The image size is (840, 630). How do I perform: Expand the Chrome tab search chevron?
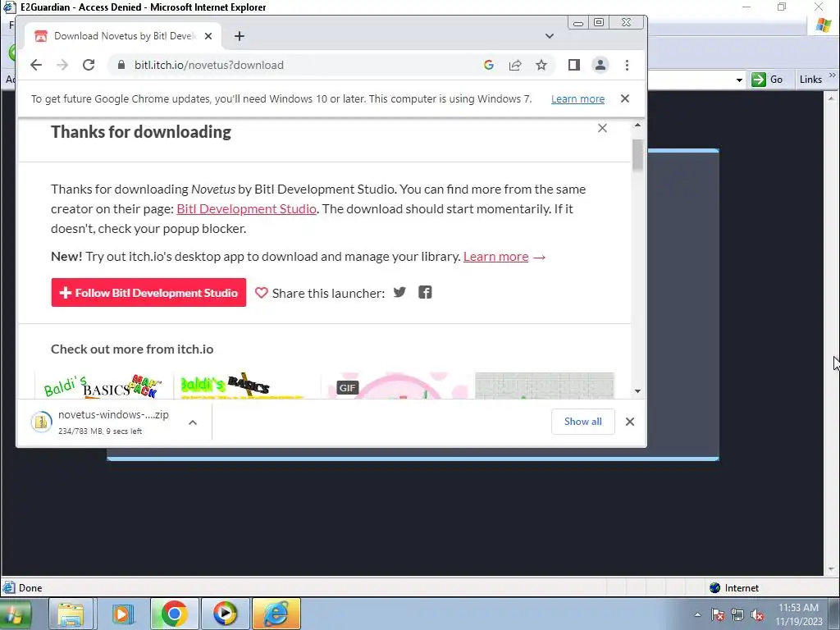pyautogui.click(x=549, y=36)
